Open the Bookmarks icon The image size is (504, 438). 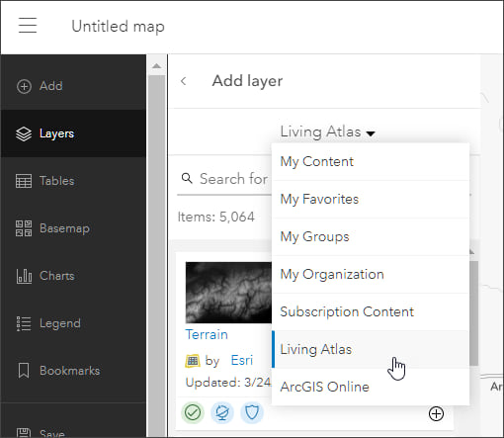(x=24, y=371)
